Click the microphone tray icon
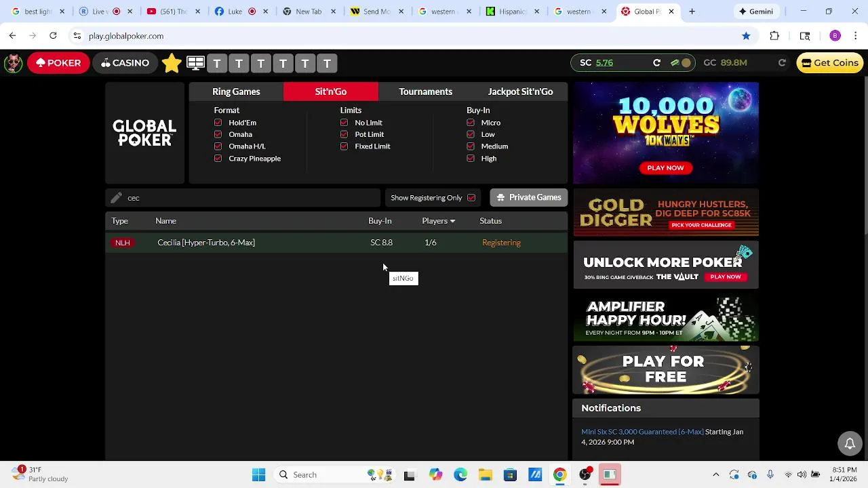 coord(770,475)
